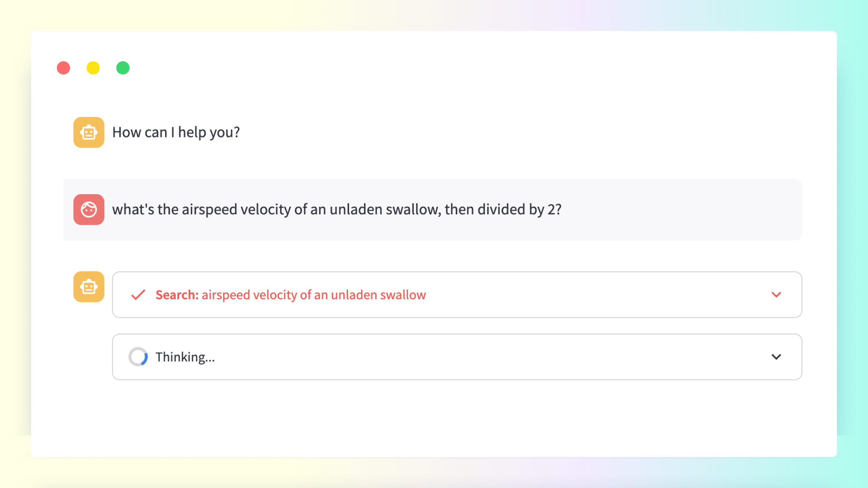Image resolution: width=868 pixels, height=488 pixels.
Task: Expand the Thinking details section
Action: pyautogui.click(x=777, y=357)
